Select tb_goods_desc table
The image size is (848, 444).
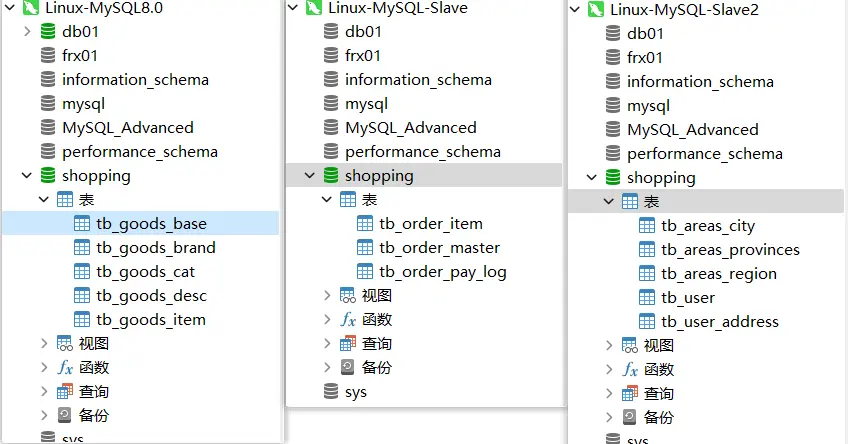(151, 295)
